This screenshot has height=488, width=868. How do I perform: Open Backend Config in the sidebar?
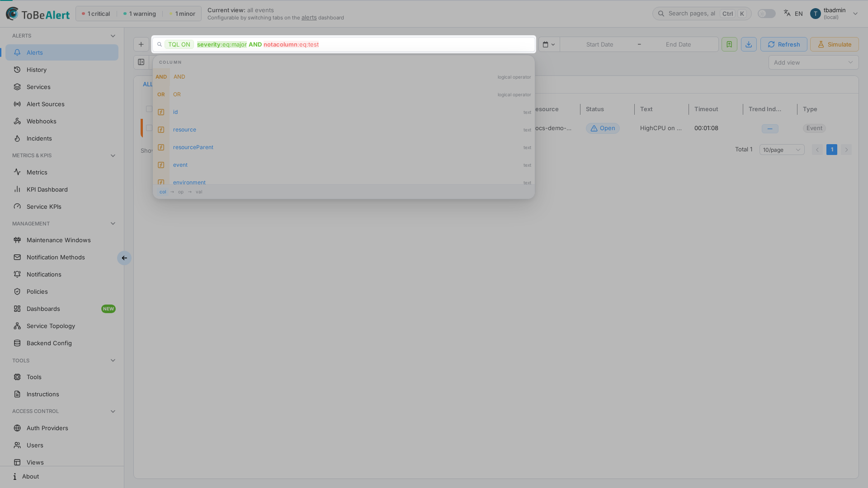point(62,343)
